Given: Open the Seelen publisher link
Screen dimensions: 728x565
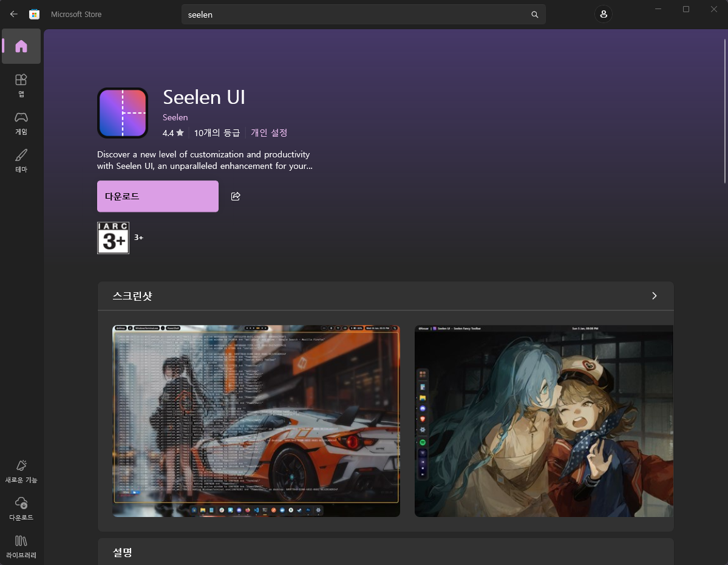Looking at the screenshot, I should pos(175,117).
